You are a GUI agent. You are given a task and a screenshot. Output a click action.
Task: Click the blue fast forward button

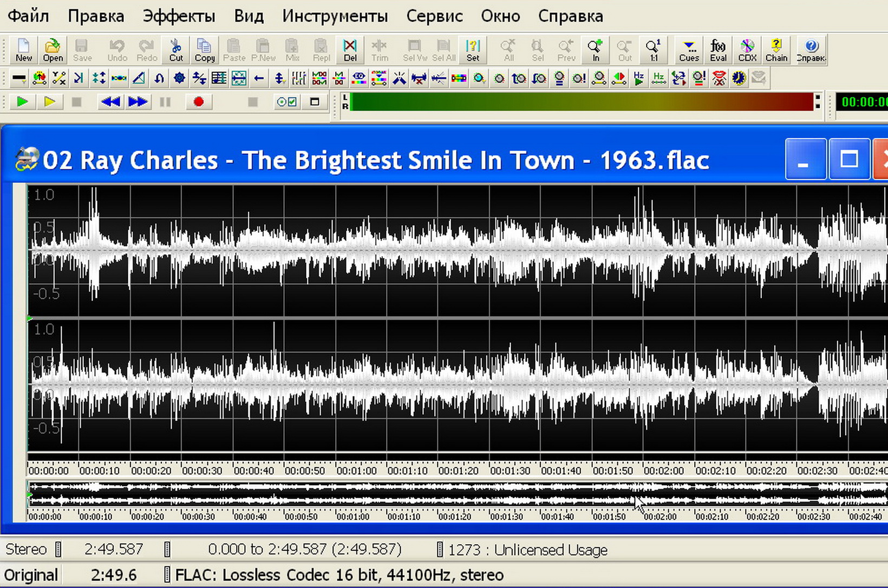[138, 102]
